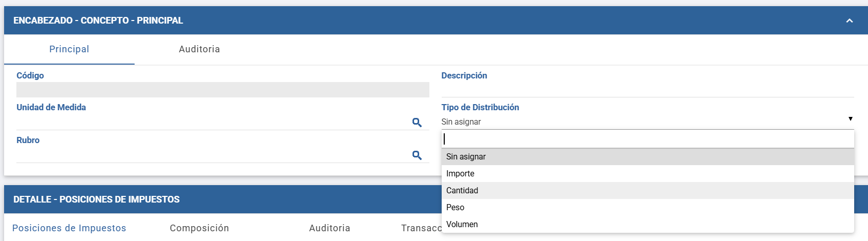
Task: Collapse the Encabezado panel with chevron
Action: tap(850, 21)
